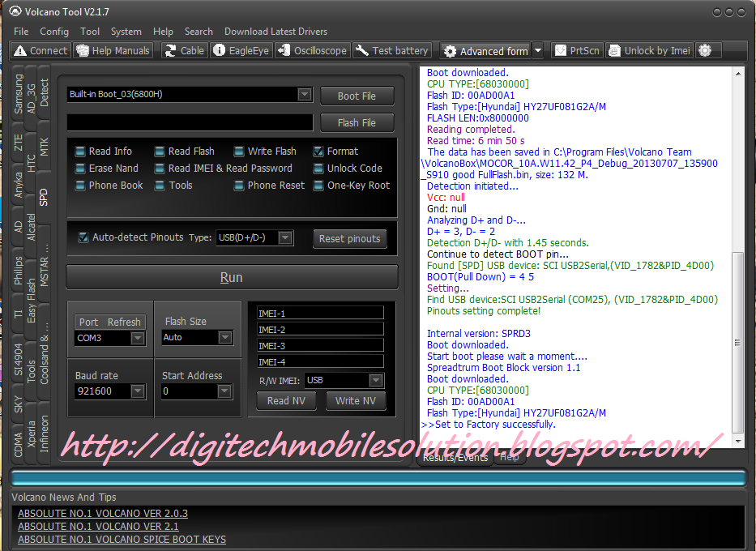Image resolution: width=756 pixels, height=551 pixels.
Task: Click the PrtScn screenshot icon
Action: point(575,49)
